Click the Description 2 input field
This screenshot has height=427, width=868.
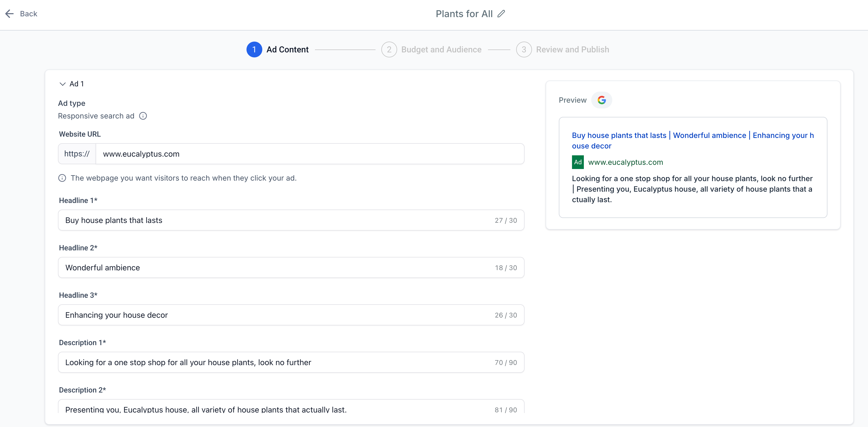pyautogui.click(x=291, y=407)
